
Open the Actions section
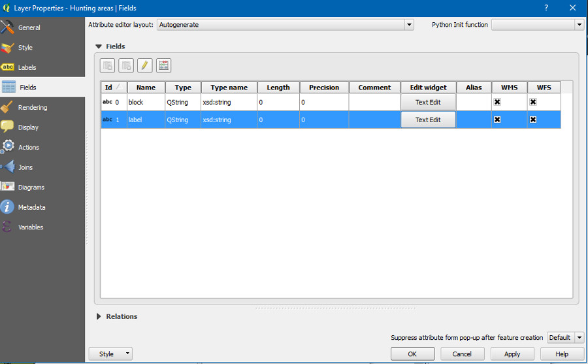point(42,147)
